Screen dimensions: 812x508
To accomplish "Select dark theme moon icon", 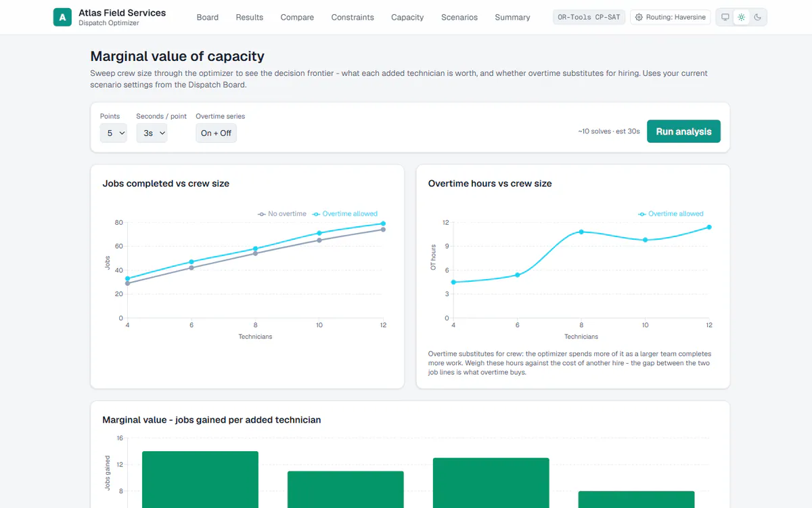I will pos(758,17).
